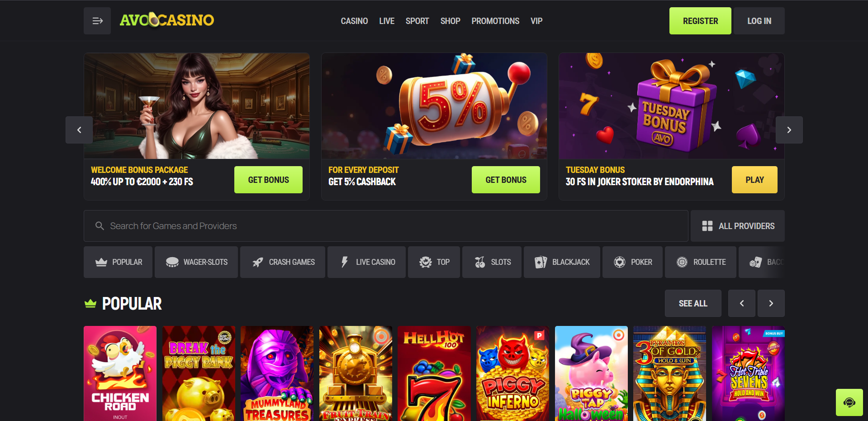Click the AvoCasino logo
Screen dimensions: 868x421
(x=167, y=20)
